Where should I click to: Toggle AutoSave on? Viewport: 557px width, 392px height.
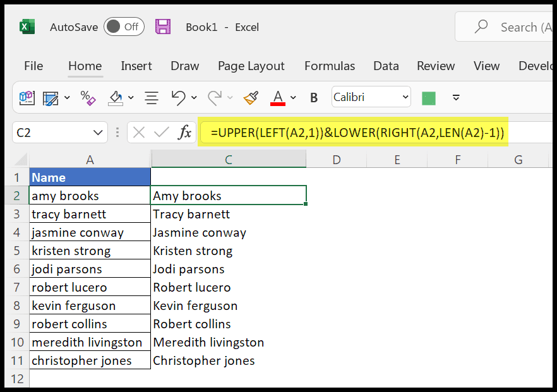point(124,27)
